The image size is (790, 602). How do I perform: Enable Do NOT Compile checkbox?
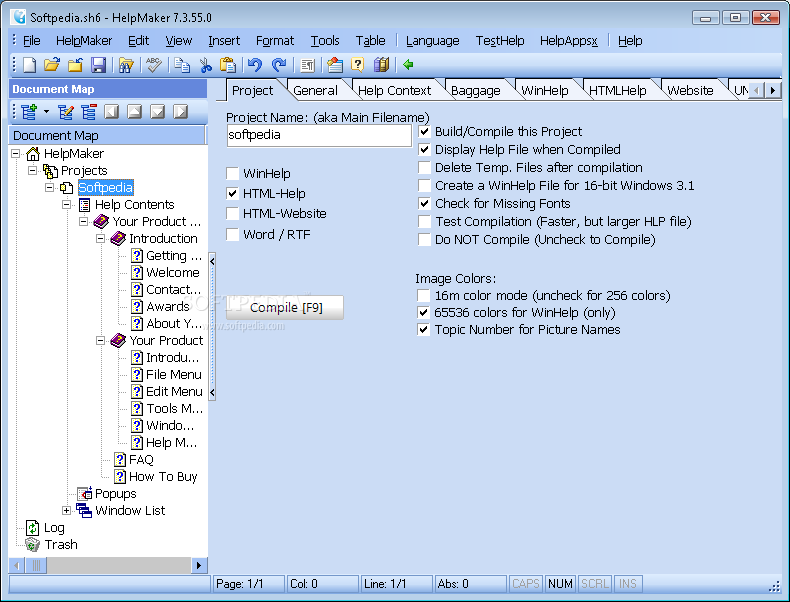click(x=424, y=239)
